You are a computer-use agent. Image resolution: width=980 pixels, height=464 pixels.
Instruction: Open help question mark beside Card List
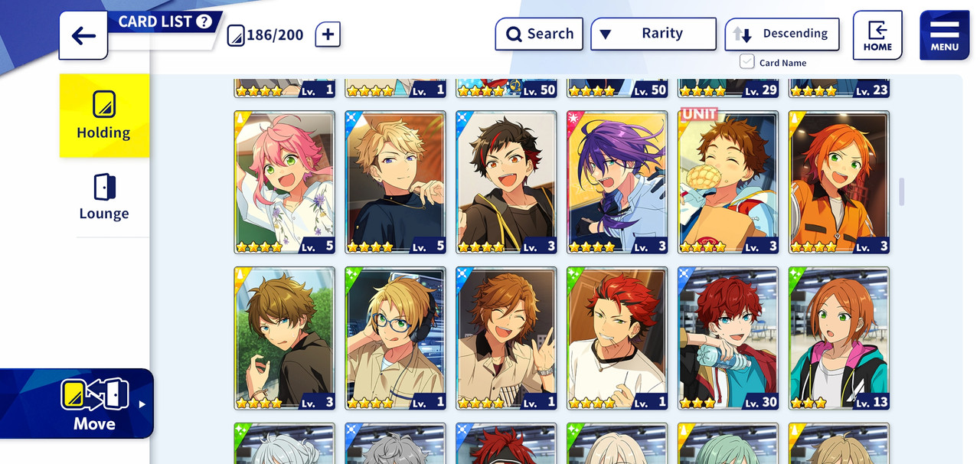tap(204, 21)
